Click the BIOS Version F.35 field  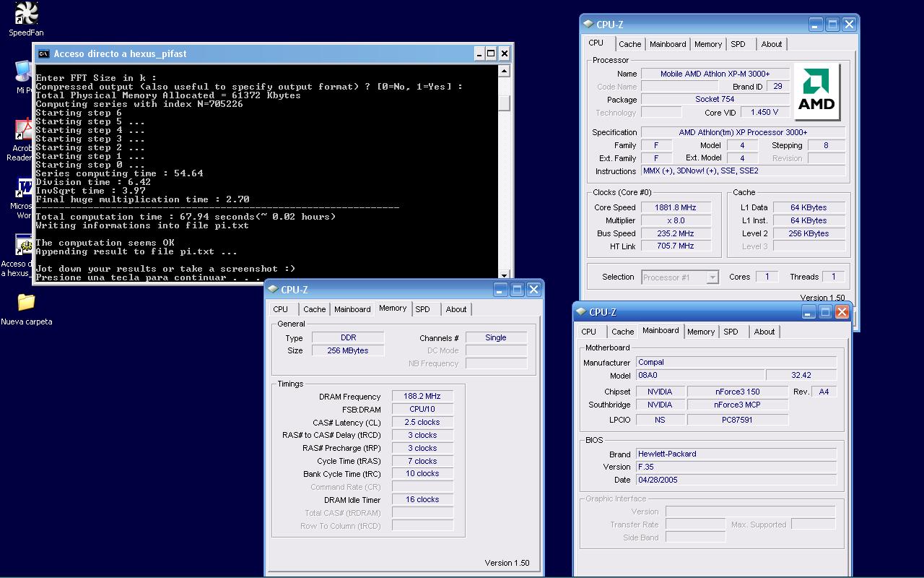(736, 467)
